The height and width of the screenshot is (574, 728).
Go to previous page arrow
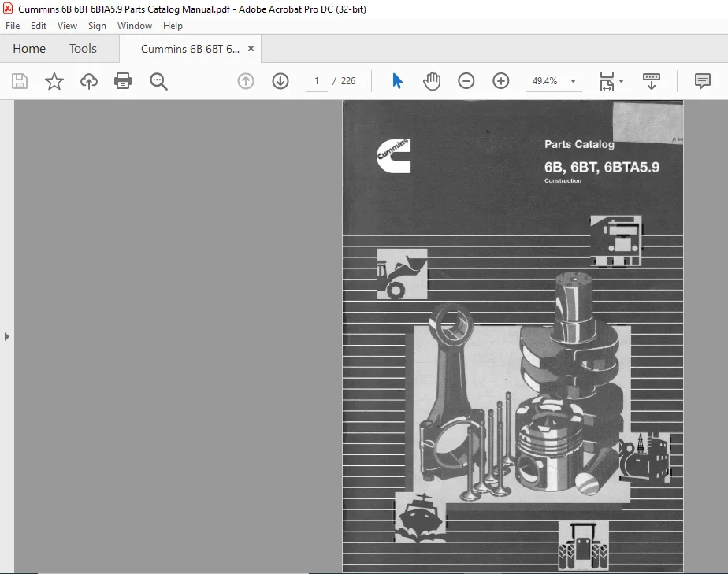pyautogui.click(x=246, y=81)
